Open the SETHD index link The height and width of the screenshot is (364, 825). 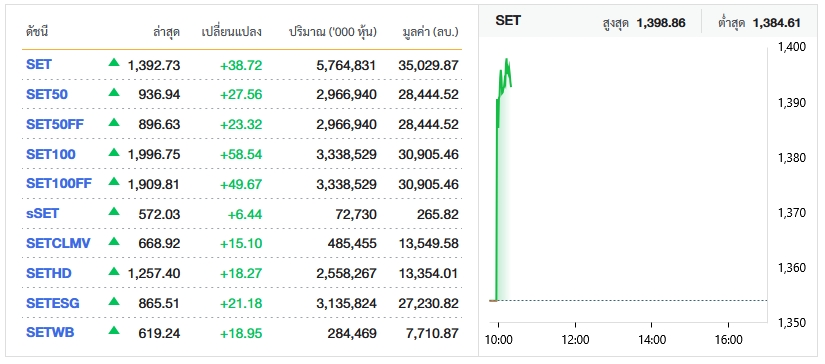point(48,273)
